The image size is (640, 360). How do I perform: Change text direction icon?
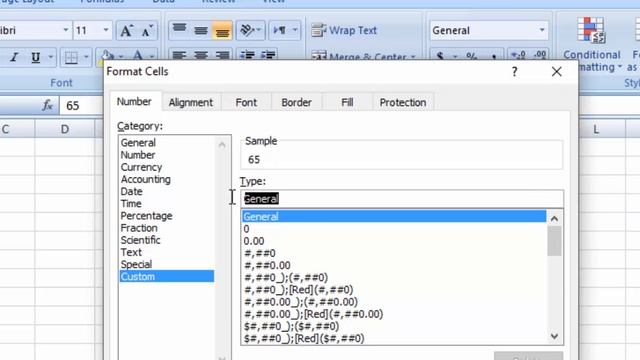(280, 30)
